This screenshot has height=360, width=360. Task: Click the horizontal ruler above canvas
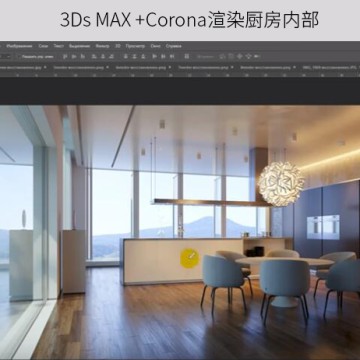coord(180,75)
